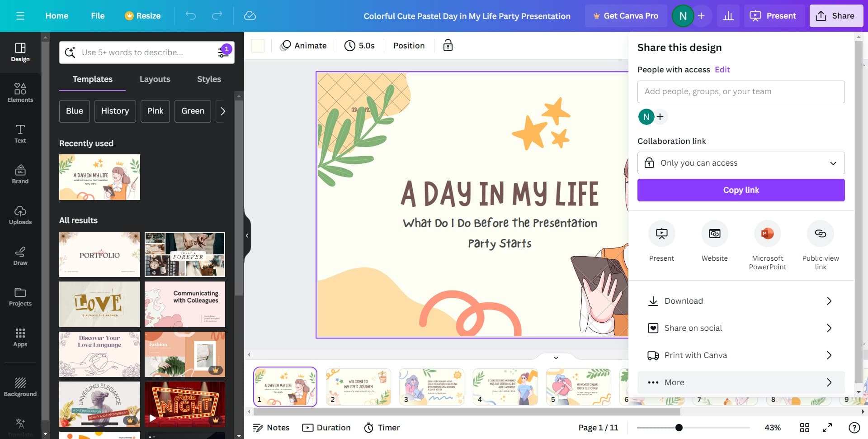
Task: Open the File menu
Action: [x=98, y=16]
